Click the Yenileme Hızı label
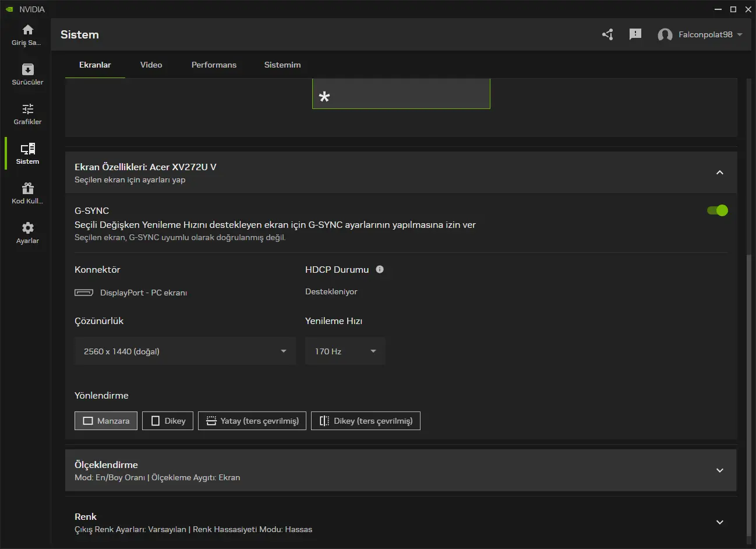Viewport: 756px width, 549px height. point(334,321)
